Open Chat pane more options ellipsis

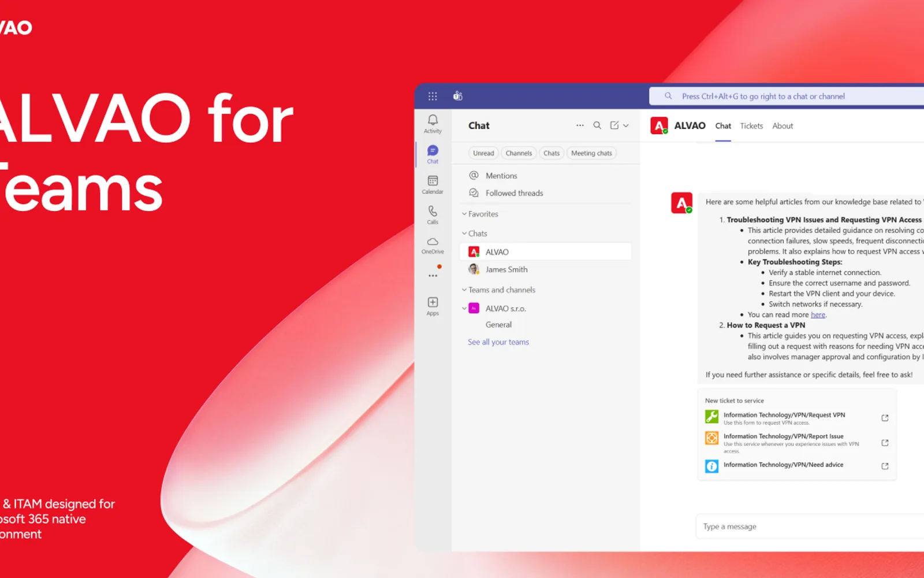click(580, 125)
